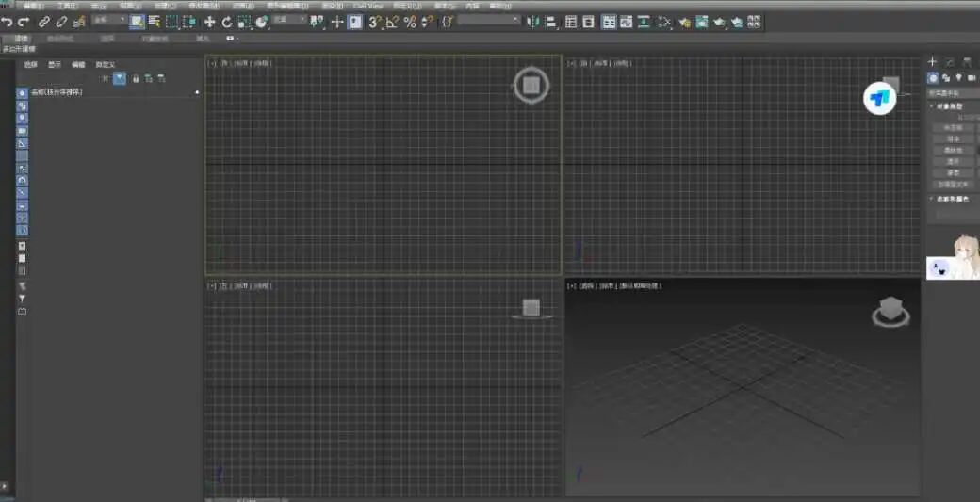Open the 修改器 menu in menu bar
This screenshot has width=980, height=502.
(204, 6)
